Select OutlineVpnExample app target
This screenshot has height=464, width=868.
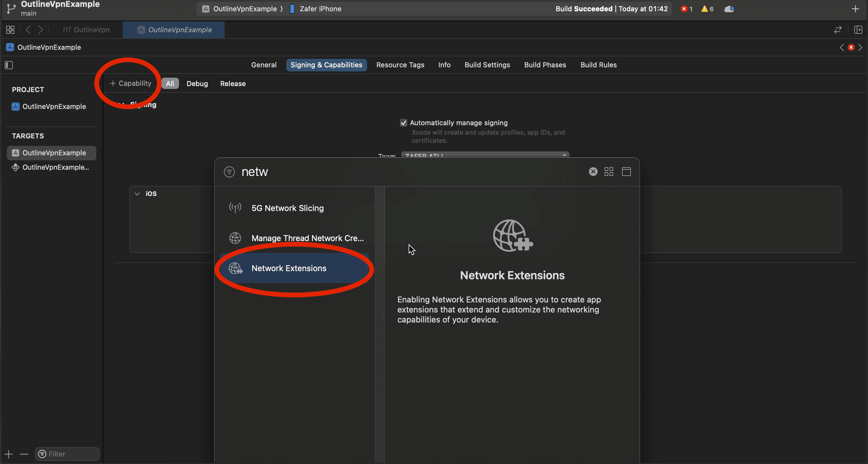pos(52,153)
